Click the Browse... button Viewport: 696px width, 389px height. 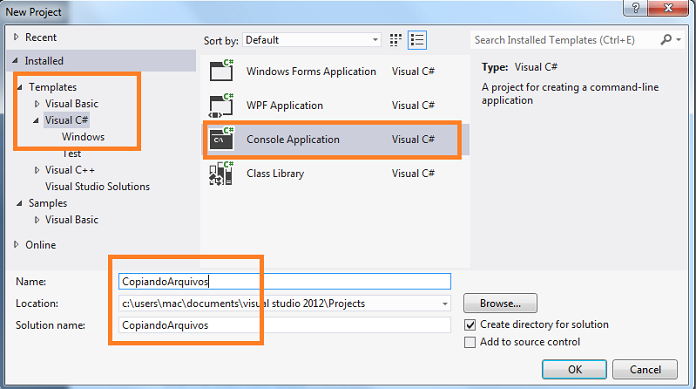coord(500,303)
